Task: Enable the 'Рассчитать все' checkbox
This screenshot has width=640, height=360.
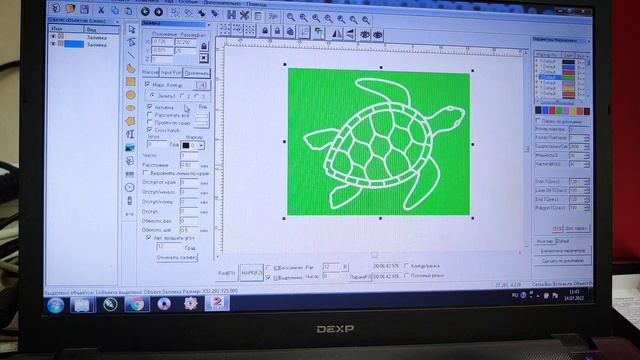Action: tap(149, 115)
